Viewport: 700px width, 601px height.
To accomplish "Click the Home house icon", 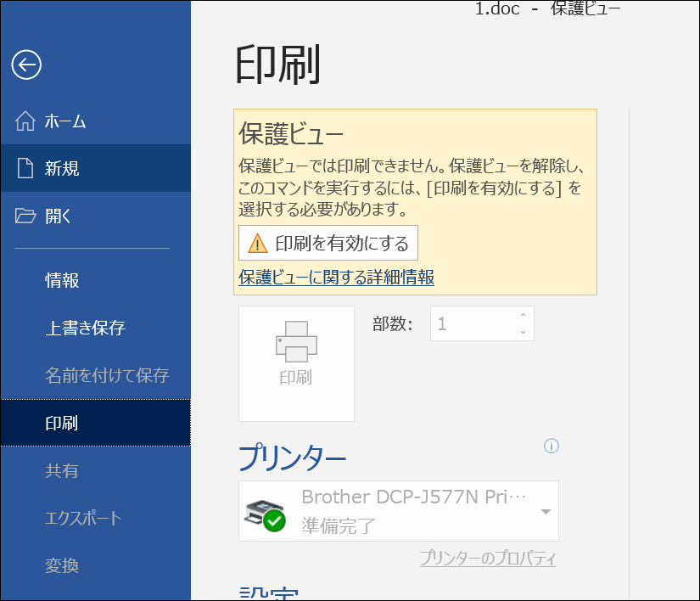I will coord(25,121).
